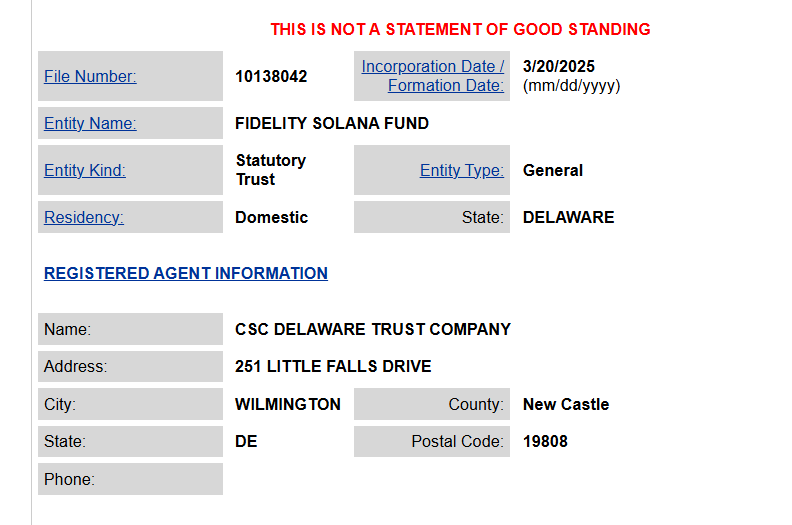Click the file number value 10138042
The width and height of the screenshot is (792, 525).
coord(271,76)
